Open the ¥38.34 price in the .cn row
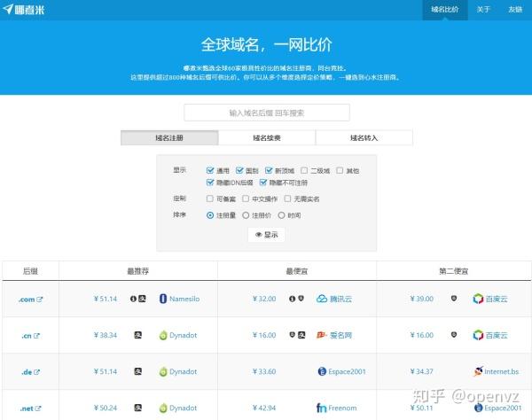Viewport: 532px width, 420px height. (106, 335)
